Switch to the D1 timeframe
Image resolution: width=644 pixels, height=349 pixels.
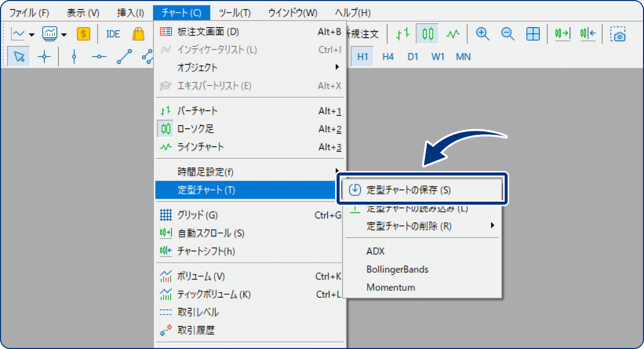coord(413,56)
